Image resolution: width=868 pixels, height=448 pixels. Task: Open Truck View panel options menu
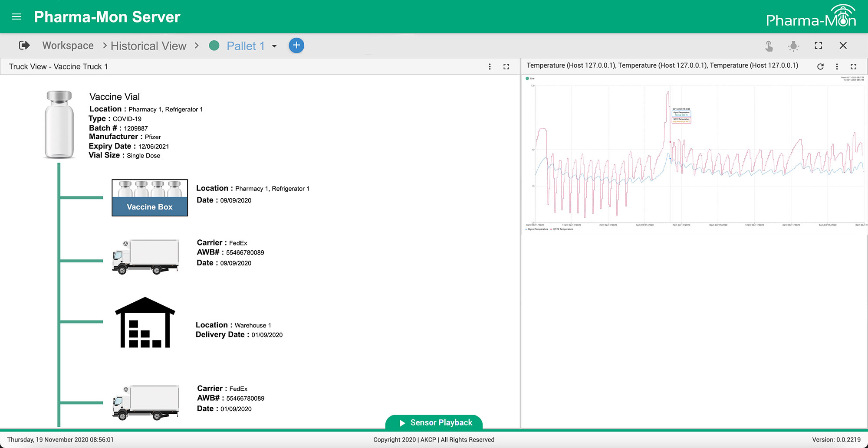(490, 67)
